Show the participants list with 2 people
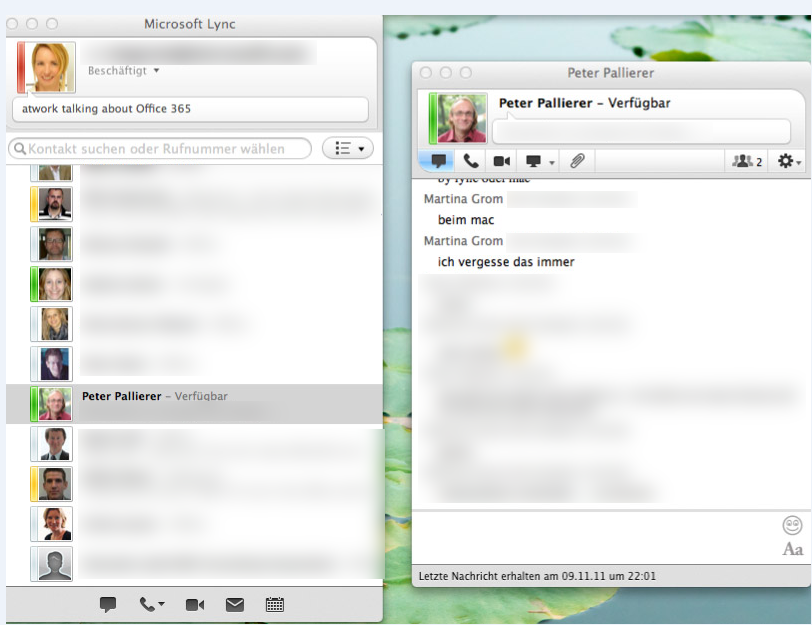This screenshot has height=625, width=812. [x=746, y=161]
